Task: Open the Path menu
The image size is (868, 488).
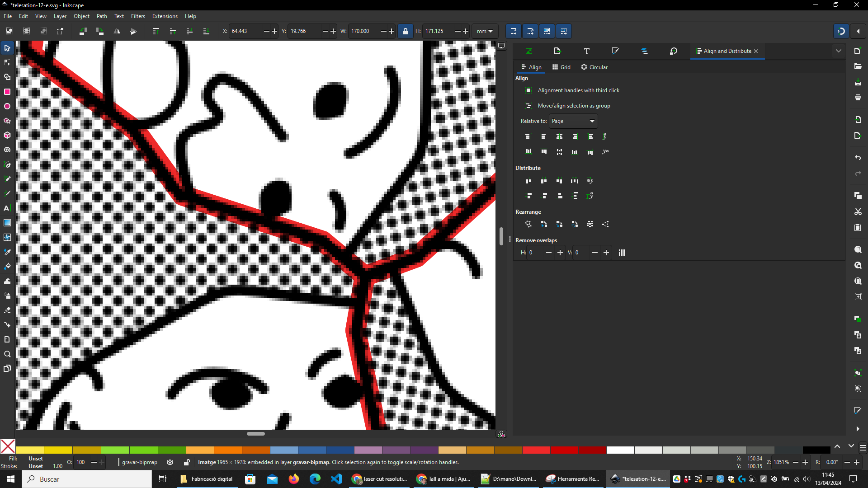Action: coord(102,16)
